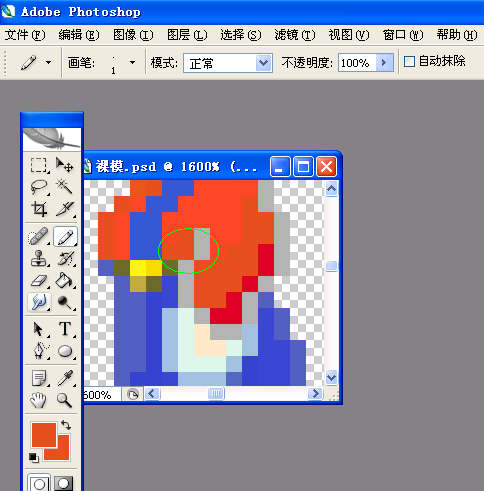Select the Paint Bucket tool
This screenshot has width=484, height=491.
point(65,281)
